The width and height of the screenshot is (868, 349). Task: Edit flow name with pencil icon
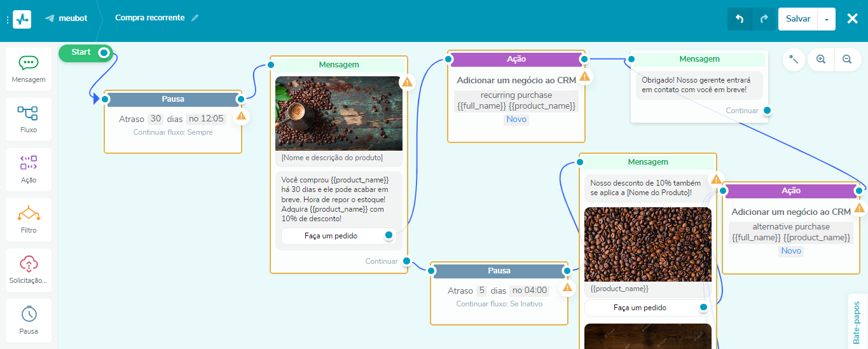[x=195, y=18]
